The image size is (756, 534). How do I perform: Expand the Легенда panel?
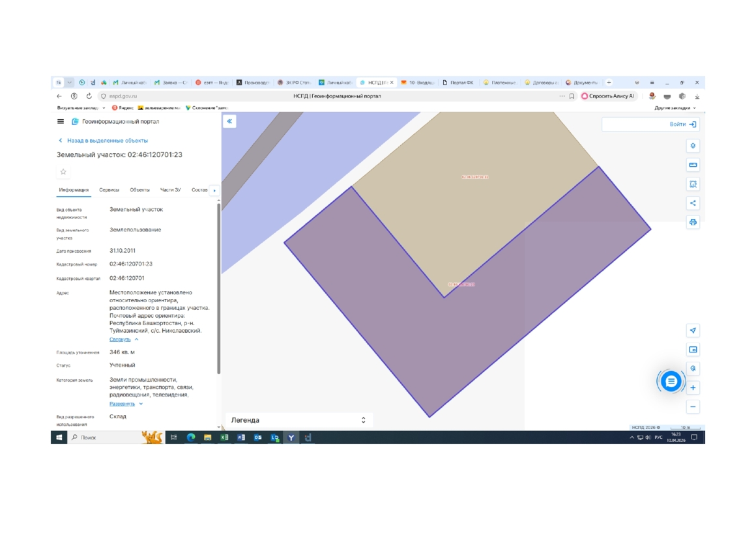tap(363, 420)
